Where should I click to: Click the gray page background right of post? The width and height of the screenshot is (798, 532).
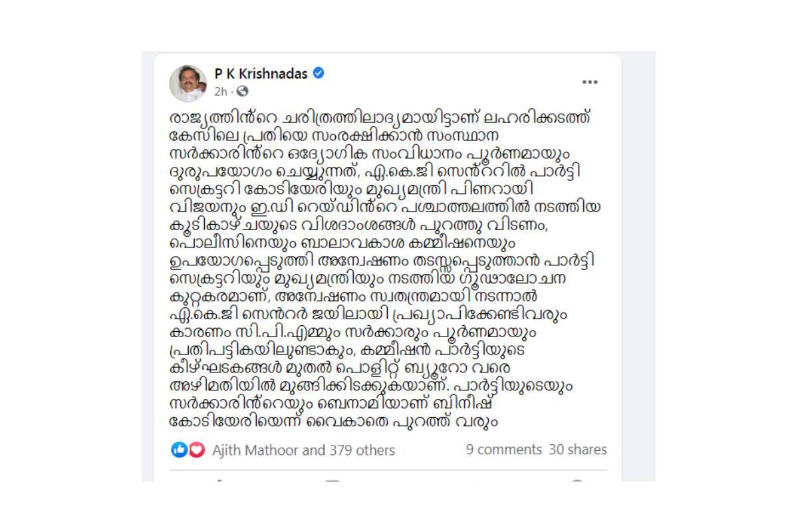point(638,266)
